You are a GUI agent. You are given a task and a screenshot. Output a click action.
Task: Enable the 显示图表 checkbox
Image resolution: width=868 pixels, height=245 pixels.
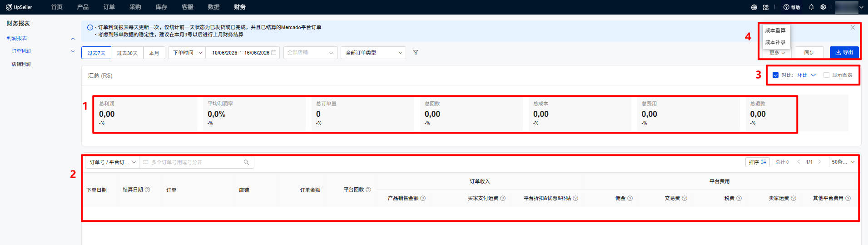826,75
